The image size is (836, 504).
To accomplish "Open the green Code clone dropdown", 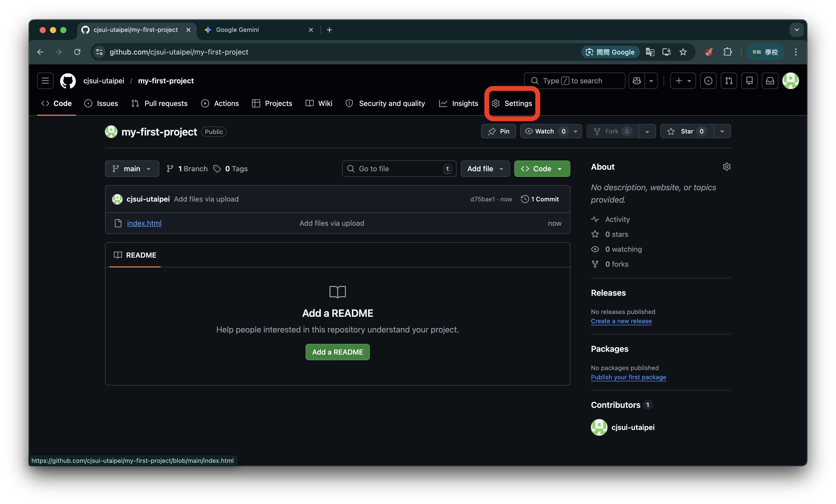I will pos(542,168).
